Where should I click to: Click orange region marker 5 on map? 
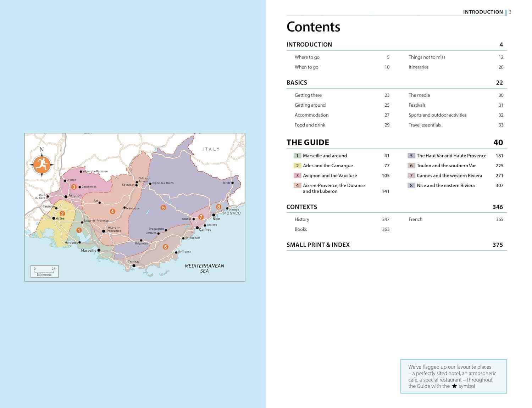[x=163, y=207]
